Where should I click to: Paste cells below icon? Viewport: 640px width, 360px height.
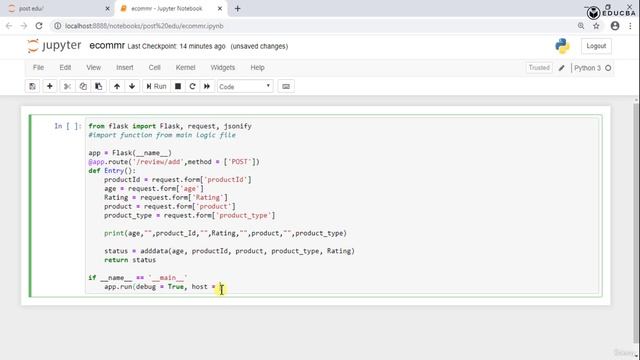point(98,87)
